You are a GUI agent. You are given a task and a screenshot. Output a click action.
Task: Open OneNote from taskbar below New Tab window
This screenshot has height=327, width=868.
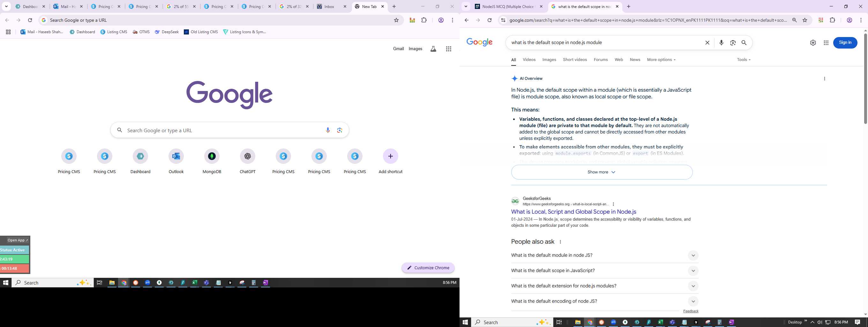(x=266, y=283)
